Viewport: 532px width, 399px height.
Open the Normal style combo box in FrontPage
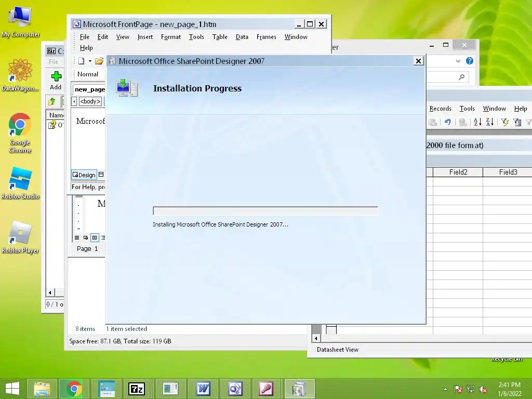pyautogui.click(x=88, y=74)
